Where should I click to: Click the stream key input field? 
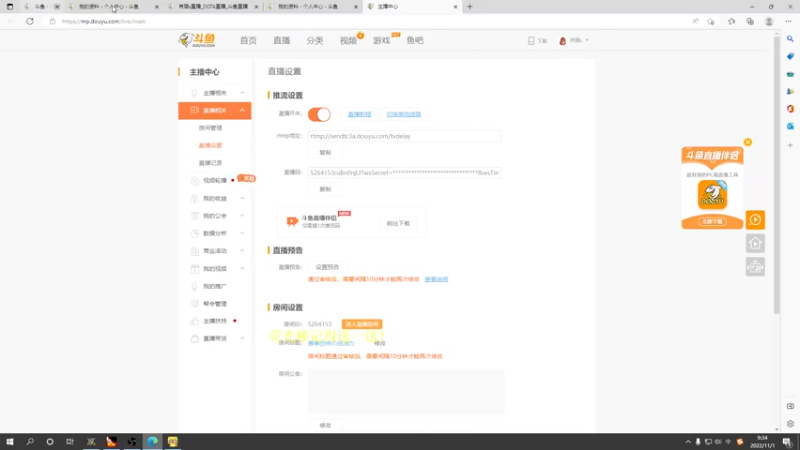(404, 173)
